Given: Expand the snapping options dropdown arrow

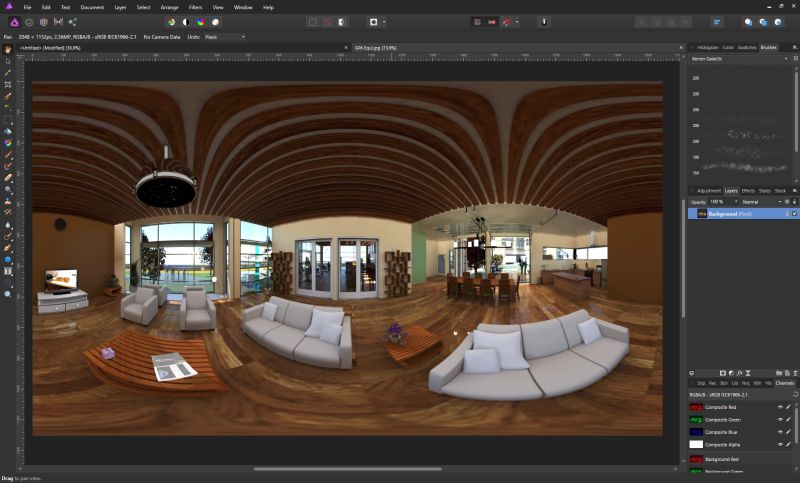Looking at the screenshot, I should point(517,22).
